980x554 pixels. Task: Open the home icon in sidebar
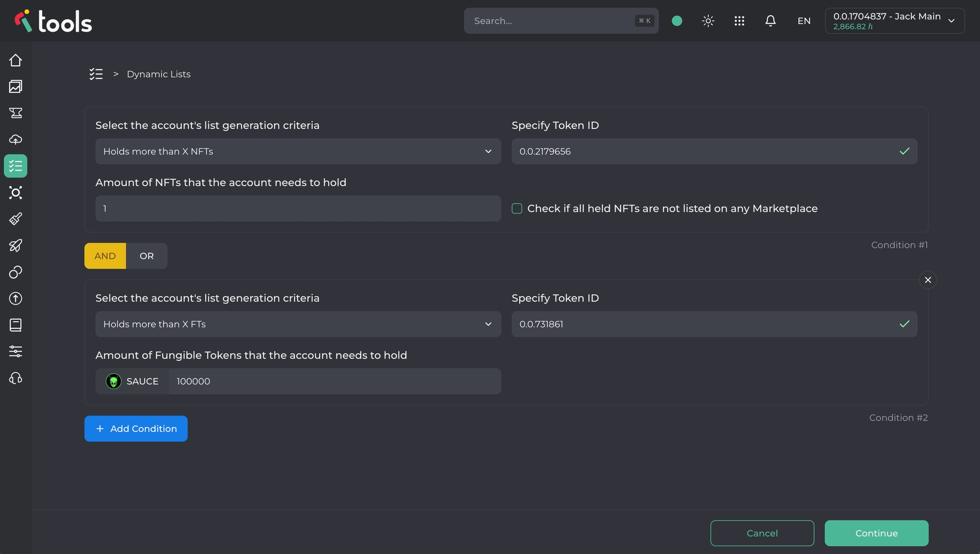click(16, 60)
